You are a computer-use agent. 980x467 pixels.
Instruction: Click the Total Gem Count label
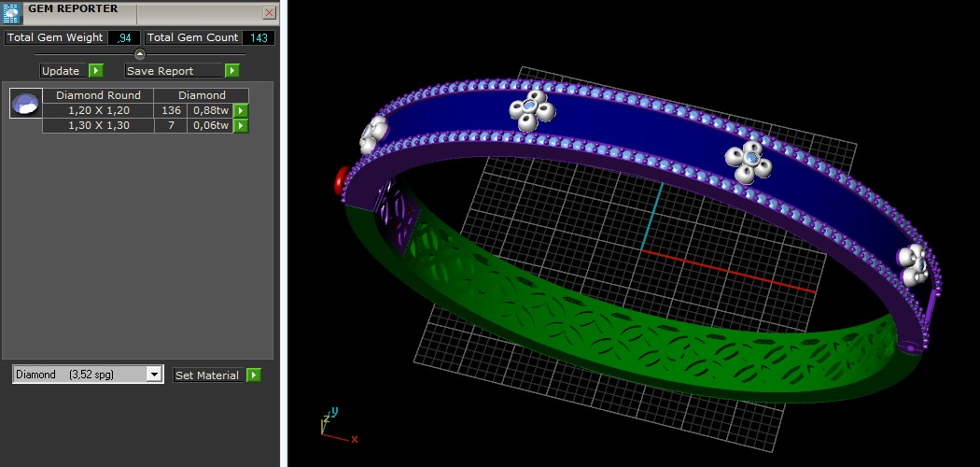click(x=192, y=37)
